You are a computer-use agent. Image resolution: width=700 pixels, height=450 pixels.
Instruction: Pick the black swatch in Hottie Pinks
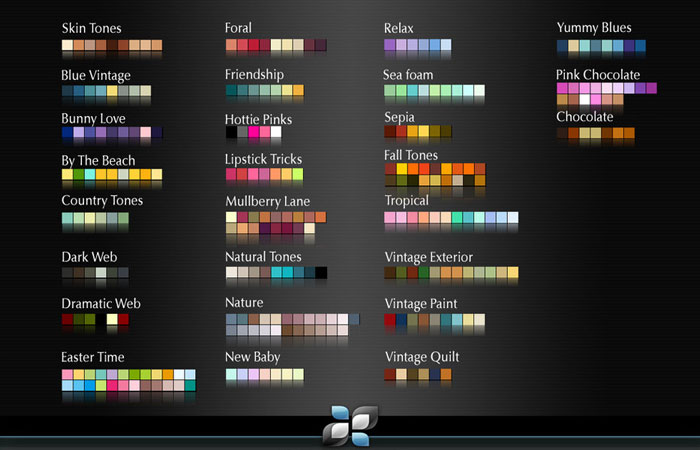pyautogui.click(x=231, y=132)
